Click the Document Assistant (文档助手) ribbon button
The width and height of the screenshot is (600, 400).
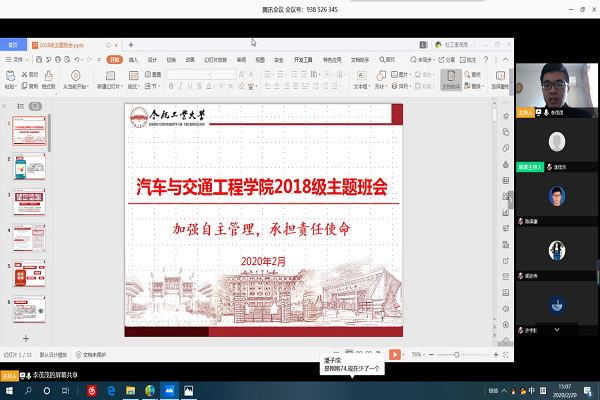click(x=451, y=80)
